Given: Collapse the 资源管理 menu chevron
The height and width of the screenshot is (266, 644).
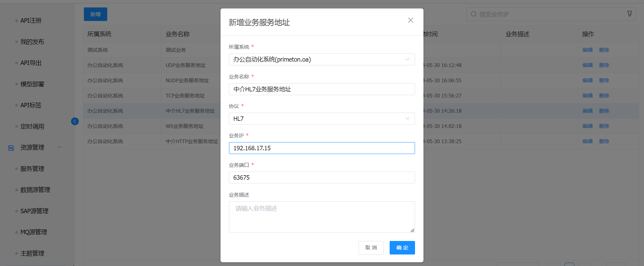Looking at the screenshot, I should [60, 147].
